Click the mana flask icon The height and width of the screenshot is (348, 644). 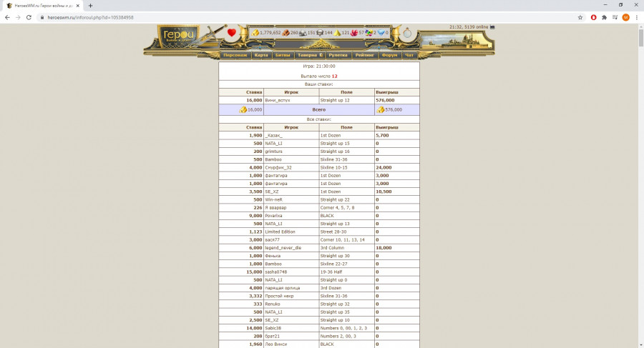coord(407,33)
